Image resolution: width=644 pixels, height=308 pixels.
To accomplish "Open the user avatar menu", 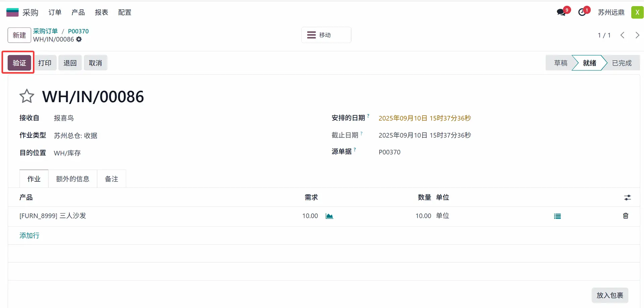I will [637, 12].
